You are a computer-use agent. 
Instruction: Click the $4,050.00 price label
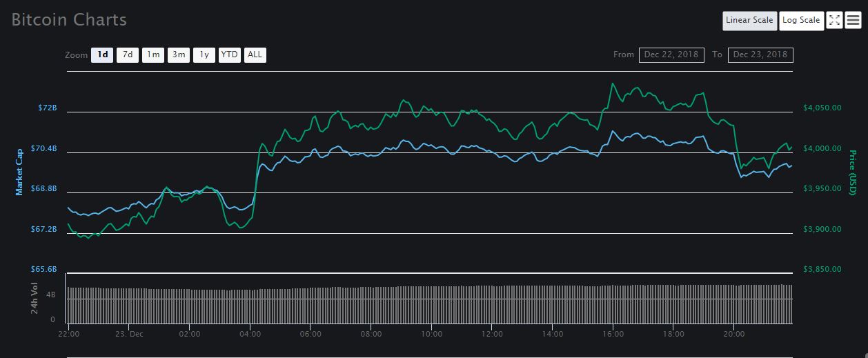coord(822,108)
